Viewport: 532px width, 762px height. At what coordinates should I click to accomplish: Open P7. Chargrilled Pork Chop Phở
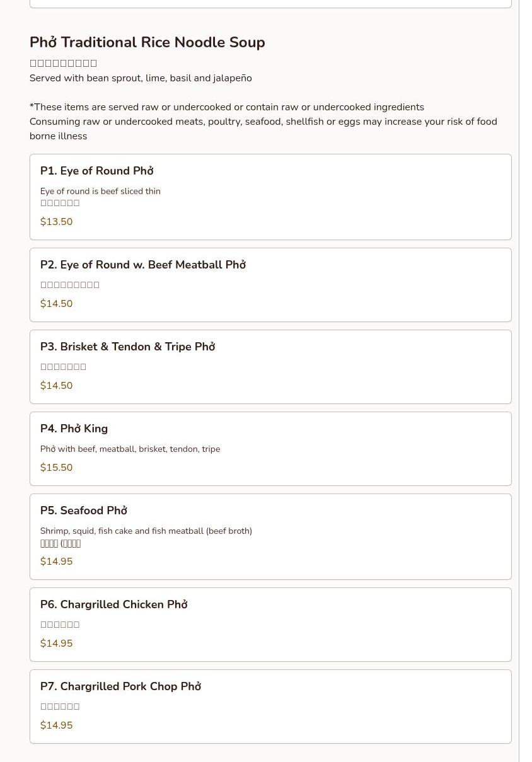[x=121, y=687]
